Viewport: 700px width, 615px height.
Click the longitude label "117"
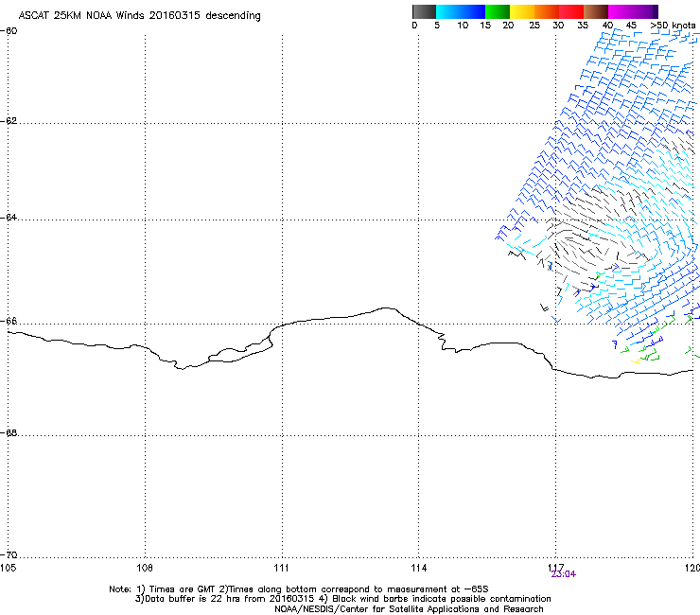(x=555, y=567)
